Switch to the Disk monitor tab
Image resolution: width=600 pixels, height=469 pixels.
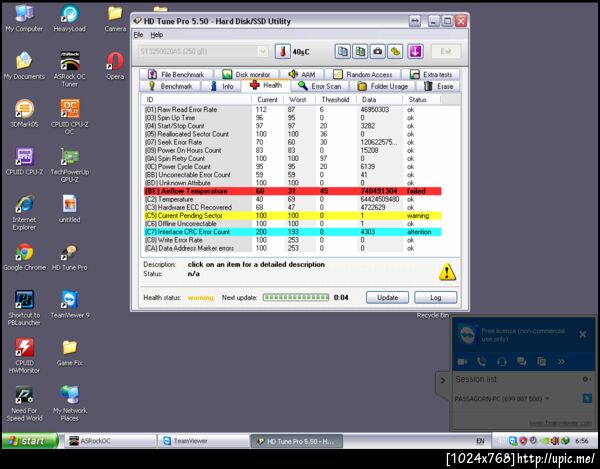coord(247,74)
